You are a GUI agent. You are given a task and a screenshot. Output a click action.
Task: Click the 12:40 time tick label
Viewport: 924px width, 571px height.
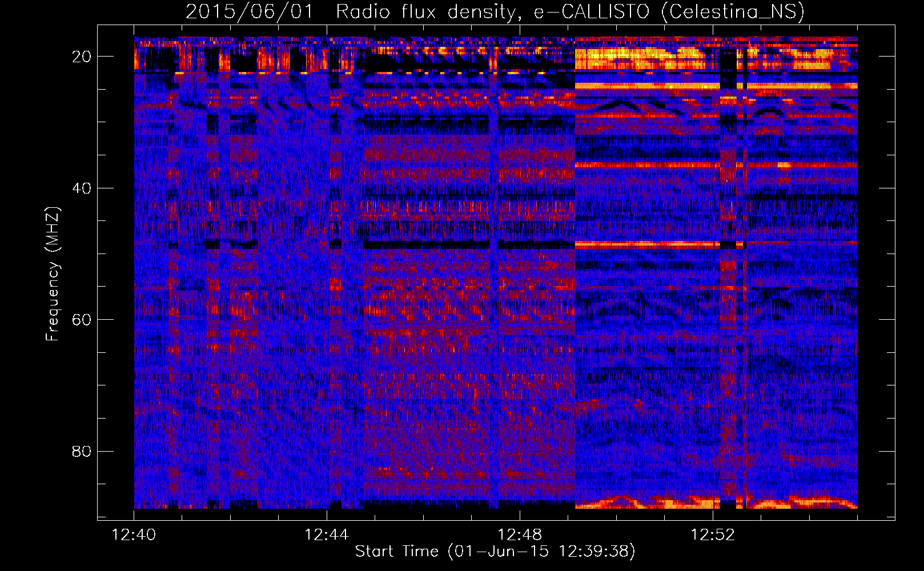click(x=134, y=535)
